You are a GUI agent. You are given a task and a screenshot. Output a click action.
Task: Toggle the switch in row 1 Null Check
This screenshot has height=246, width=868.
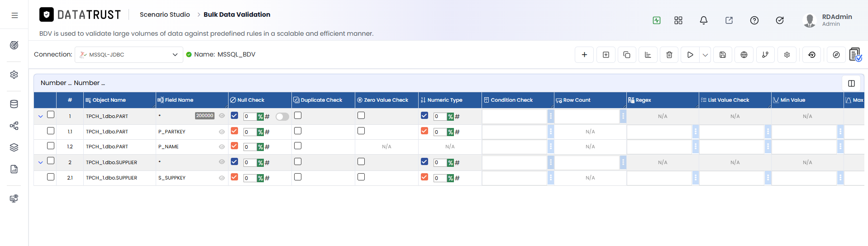(282, 117)
